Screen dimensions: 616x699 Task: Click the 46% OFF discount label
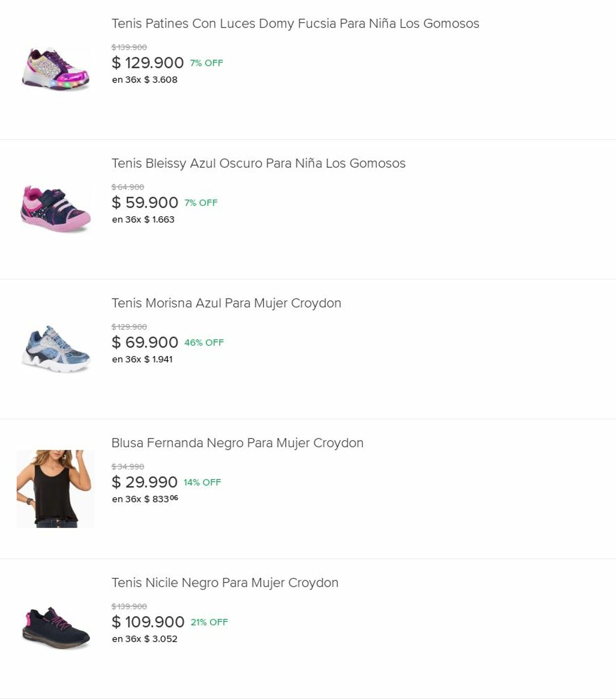pyautogui.click(x=204, y=343)
